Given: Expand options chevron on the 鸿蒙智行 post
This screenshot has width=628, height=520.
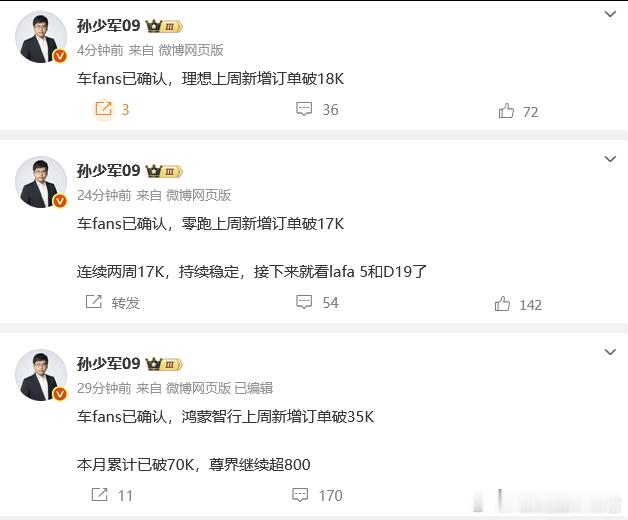Looking at the screenshot, I should (610, 352).
